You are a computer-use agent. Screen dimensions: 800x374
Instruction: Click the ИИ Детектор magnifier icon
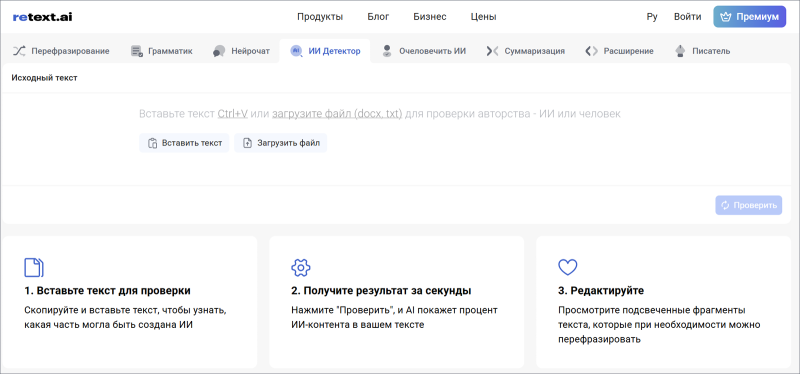[x=296, y=51]
